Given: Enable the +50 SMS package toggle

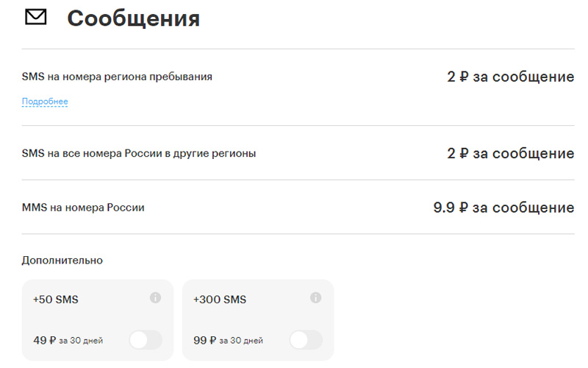Looking at the screenshot, I should click(x=146, y=340).
